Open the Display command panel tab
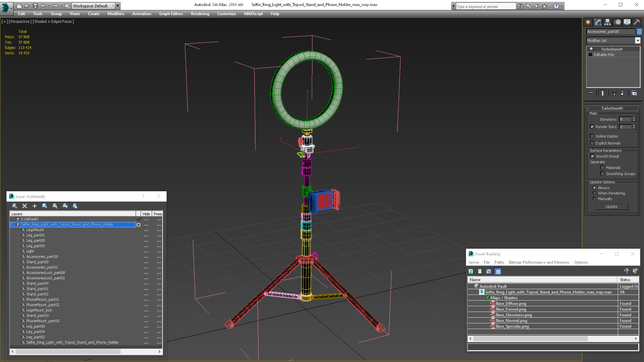The image size is (644, 362). [627, 22]
